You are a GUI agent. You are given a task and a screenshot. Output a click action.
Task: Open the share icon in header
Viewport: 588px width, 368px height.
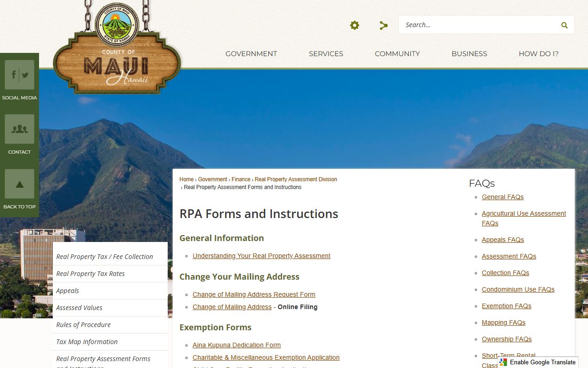384,25
